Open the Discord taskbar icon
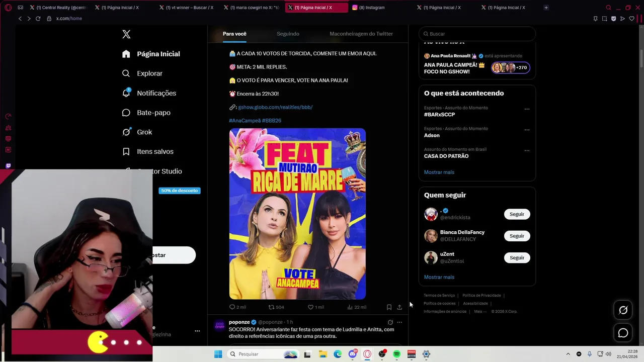 tap(353, 354)
